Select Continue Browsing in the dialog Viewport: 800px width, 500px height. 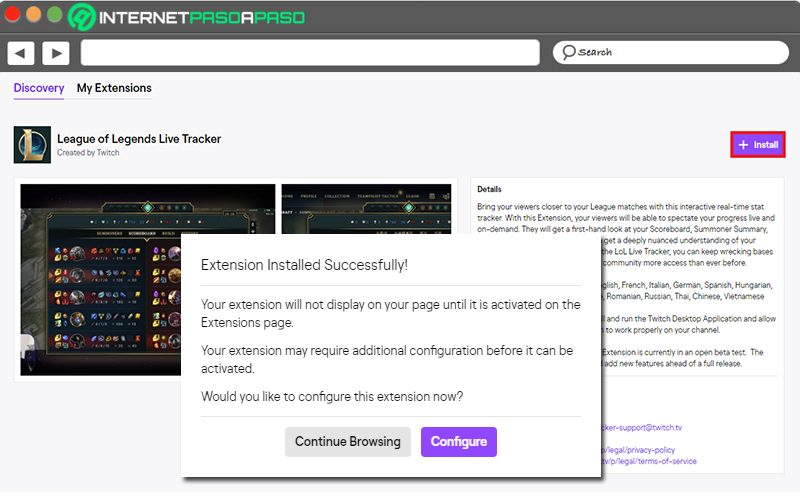coord(347,441)
